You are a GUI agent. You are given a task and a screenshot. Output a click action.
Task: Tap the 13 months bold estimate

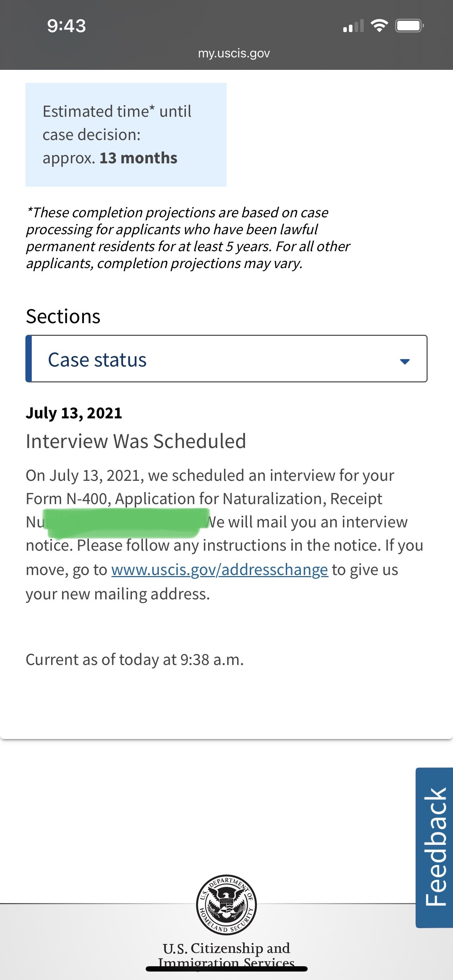[x=138, y=158]
